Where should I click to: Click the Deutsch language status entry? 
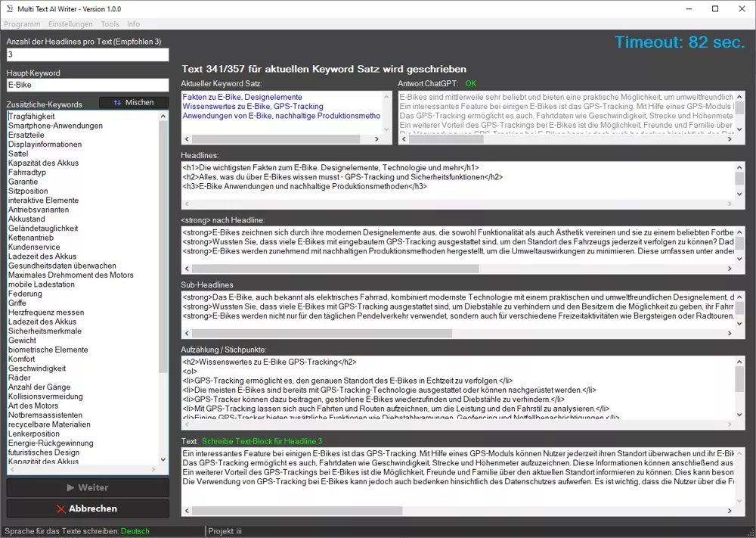135,531
